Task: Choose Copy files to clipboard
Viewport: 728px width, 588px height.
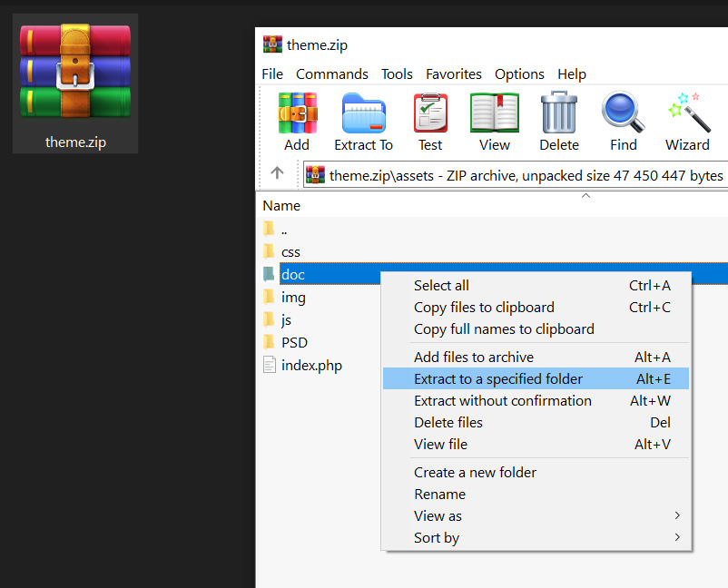Action: tap(536, 308)
